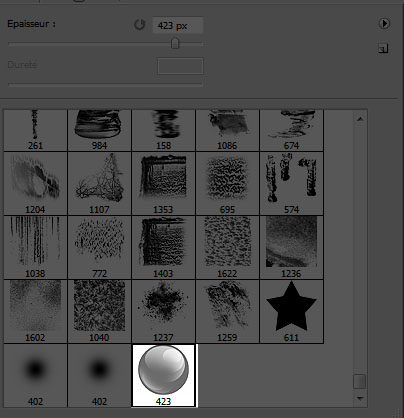Choose the 574 grunge brush preset

point(291,183)
